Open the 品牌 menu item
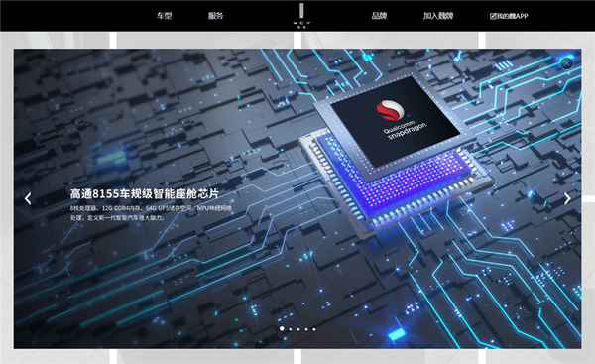The width and height of the screenshot is (595, 364). point(379,16)
